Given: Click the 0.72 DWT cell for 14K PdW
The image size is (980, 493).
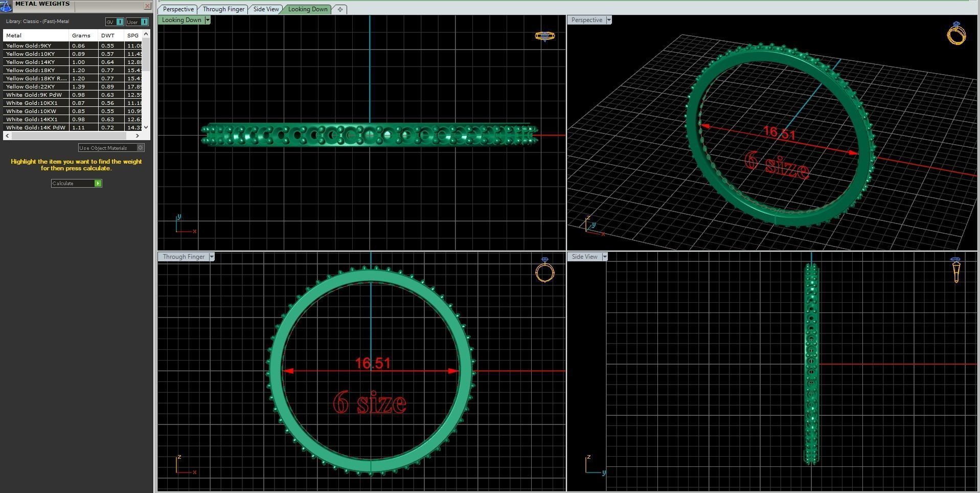Looking at the screenshot, I should (111, 127).
